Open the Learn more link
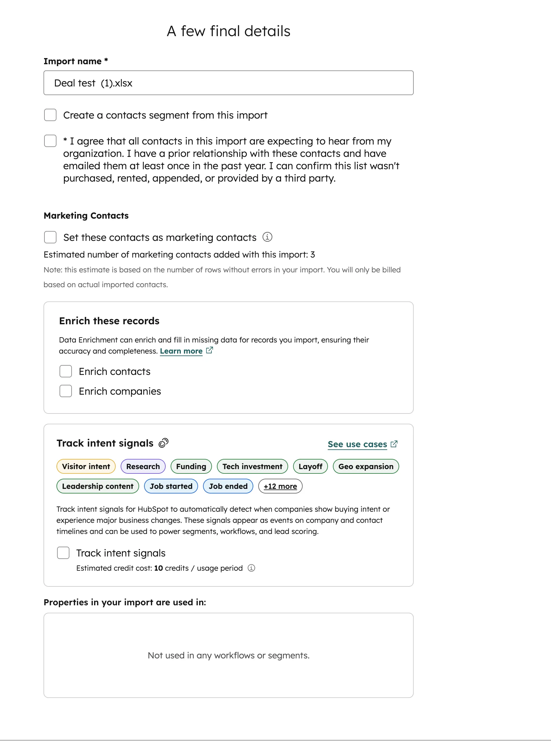 (x=181, y=351)
